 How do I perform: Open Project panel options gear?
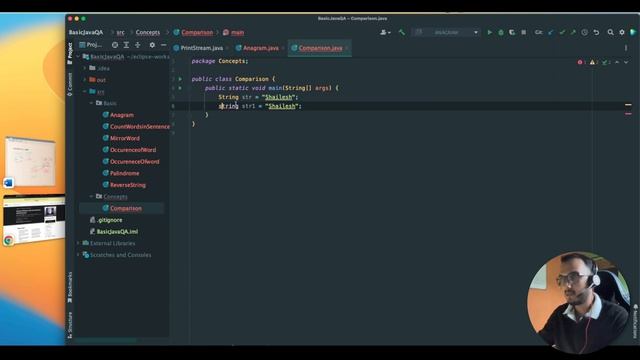click(x=152, y=45)
